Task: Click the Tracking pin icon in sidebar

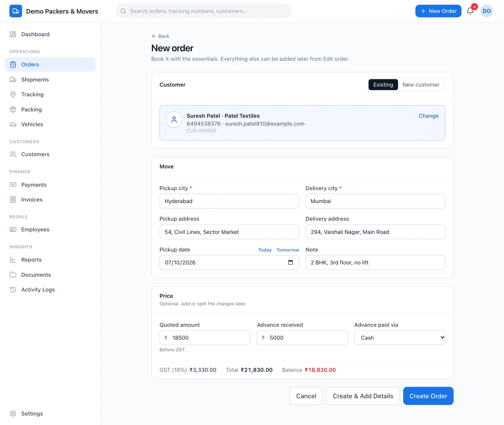Action: [x=13, y=94]
